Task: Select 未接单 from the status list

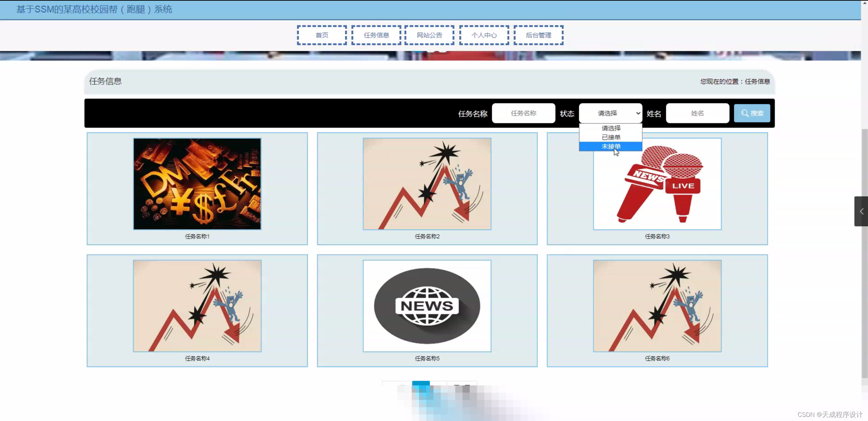Action: click(x=611, y=146)
